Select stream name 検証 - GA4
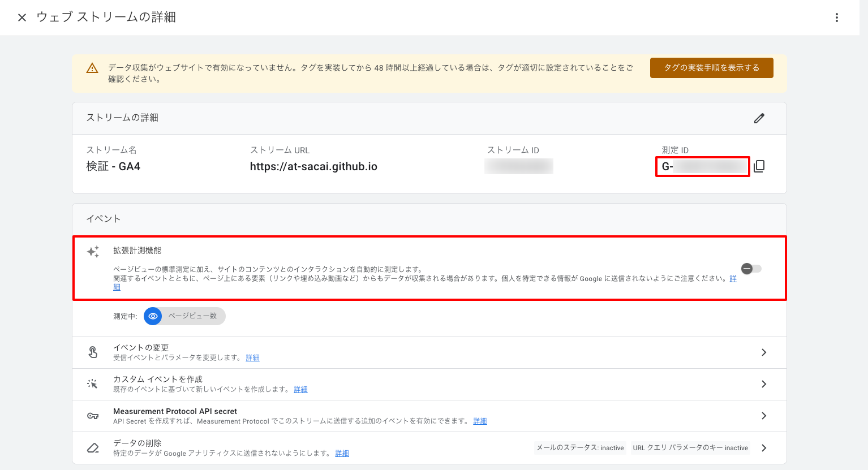The width and height of the screenshot is (868, 470). point(113,167)
